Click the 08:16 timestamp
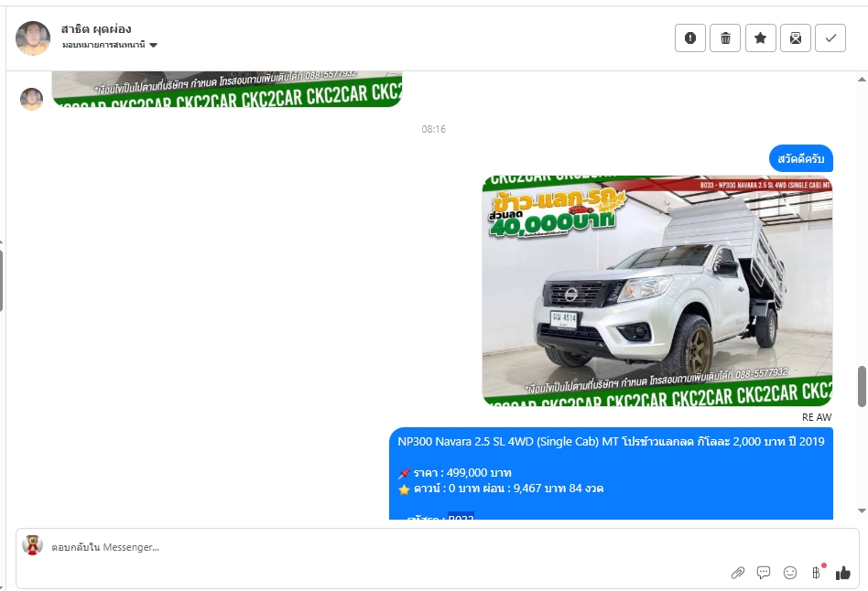Screen dimensions: 868x591 tap(433, 129)
